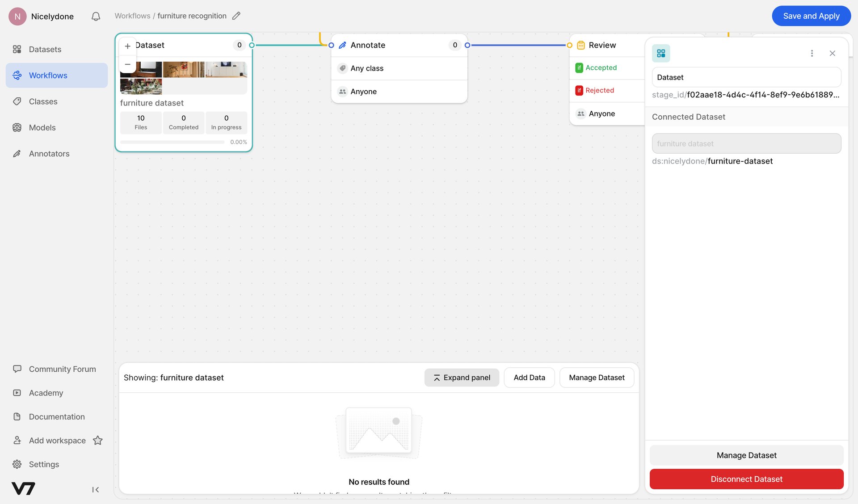Open the Models section
This screenshot has width=858, height=504.
pyautogui.click(x=42, y=127)
